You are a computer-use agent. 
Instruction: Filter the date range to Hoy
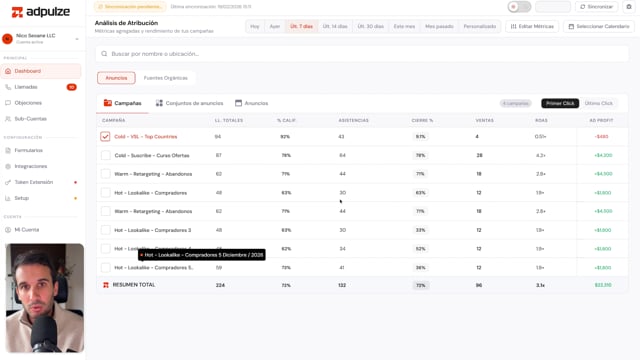click(255, 26)
